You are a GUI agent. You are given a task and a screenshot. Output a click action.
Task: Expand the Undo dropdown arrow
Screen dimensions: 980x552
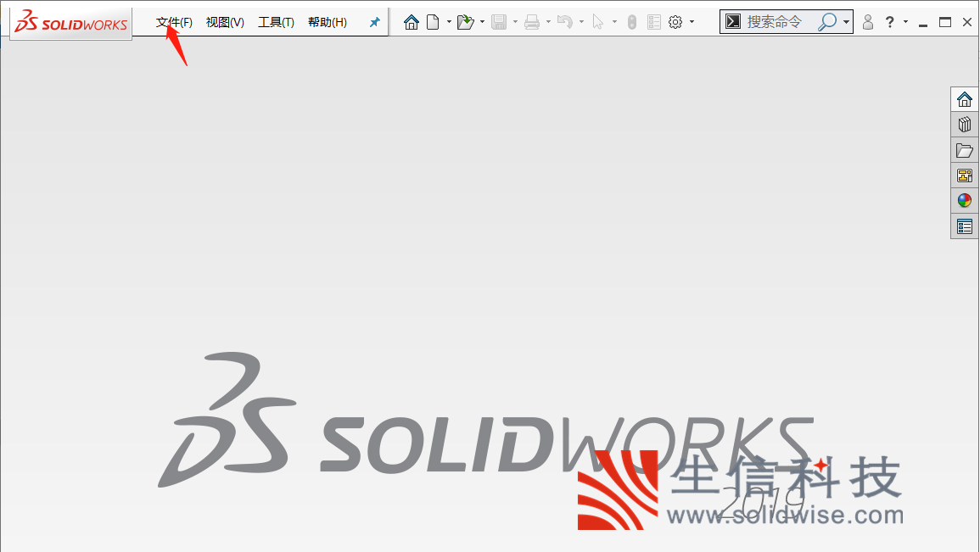(581, 23)
